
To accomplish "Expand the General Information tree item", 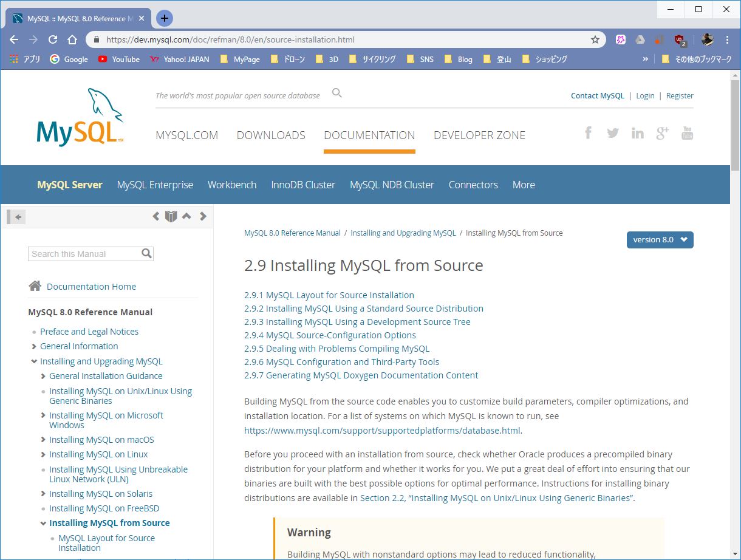I will [x=34, y=346].
